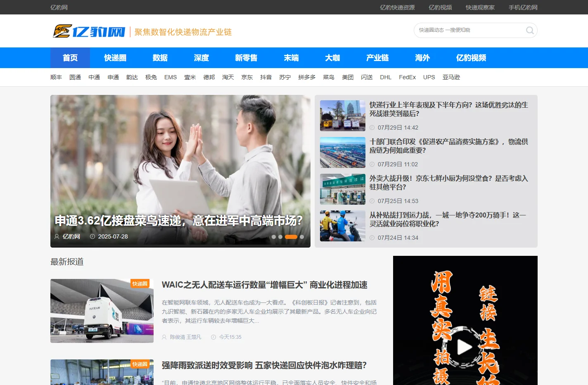The height and width of the screenshot is (385, 588).
Task: Click 亿豹网 text in top-left bar
Action: (59, 7)
